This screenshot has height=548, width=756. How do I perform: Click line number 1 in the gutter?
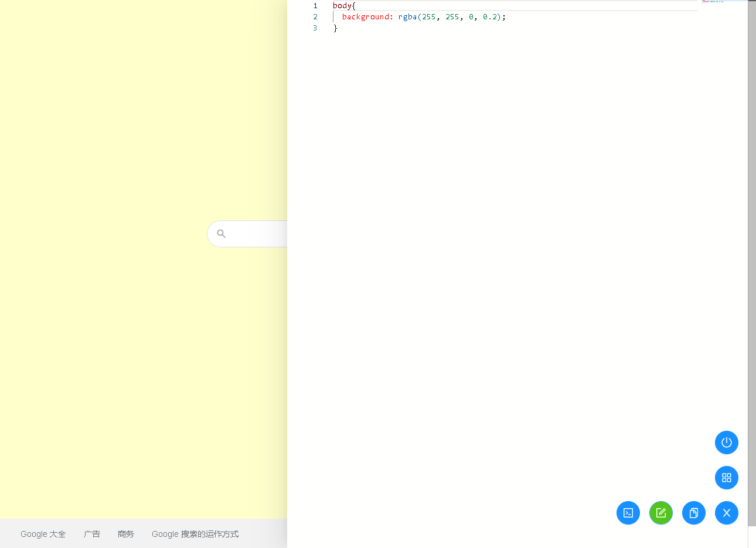pyautogui.click(x=315, y=6)
